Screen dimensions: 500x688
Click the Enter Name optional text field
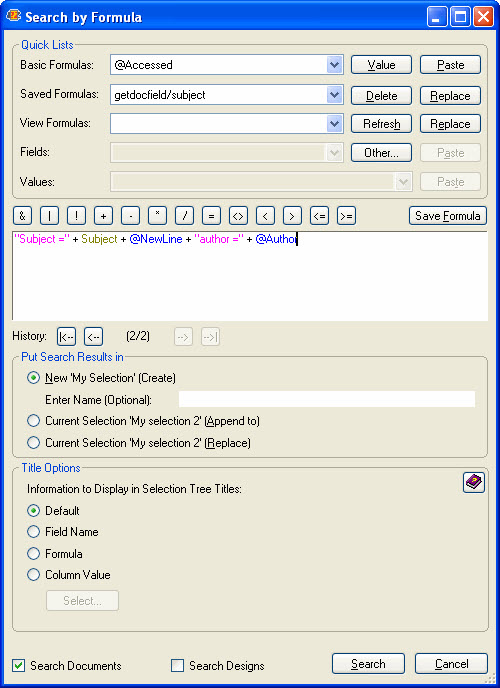[327, 399]
